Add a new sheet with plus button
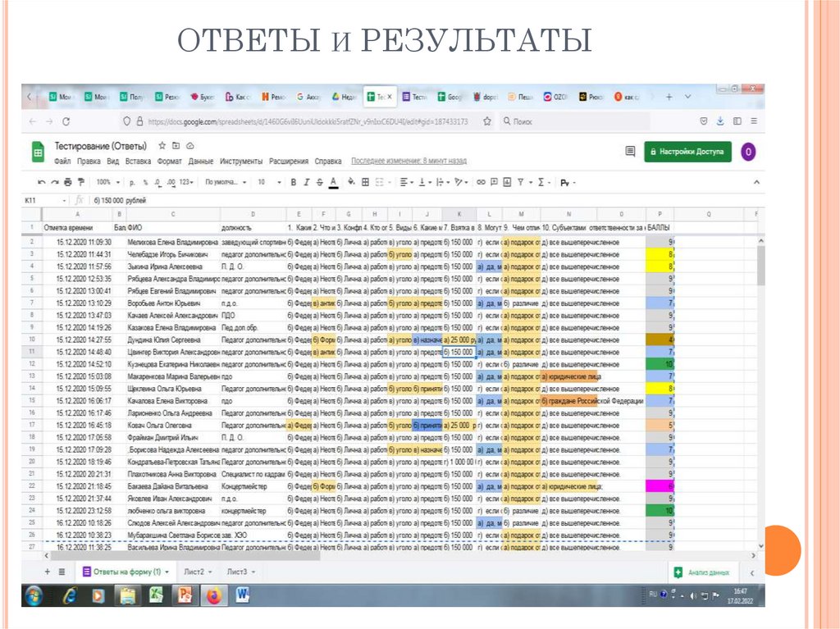This screenshot has height=629, width=840. pyautogui.click(x=47, y=572)
